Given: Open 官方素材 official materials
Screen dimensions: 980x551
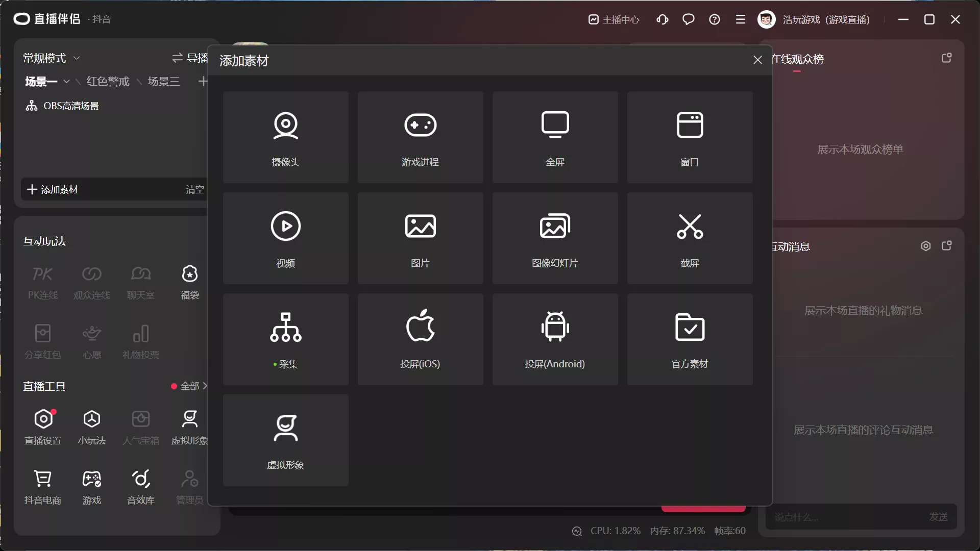Looking at the screenshot, I should [x=690, y=339].
